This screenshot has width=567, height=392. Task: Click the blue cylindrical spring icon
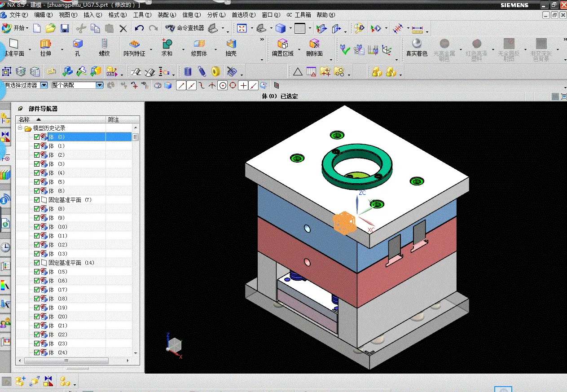click(188, 71)
